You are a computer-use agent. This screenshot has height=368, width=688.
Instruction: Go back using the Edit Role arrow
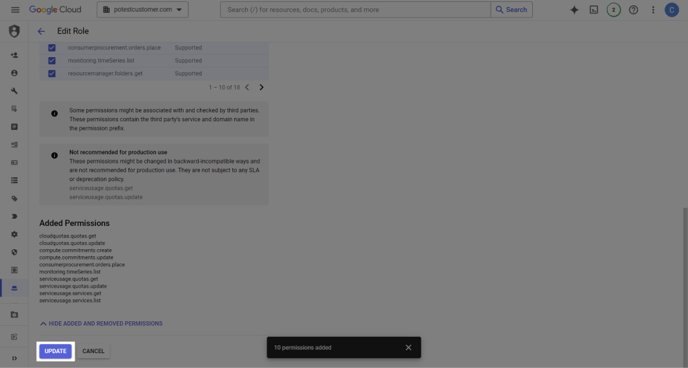point(41,31)
